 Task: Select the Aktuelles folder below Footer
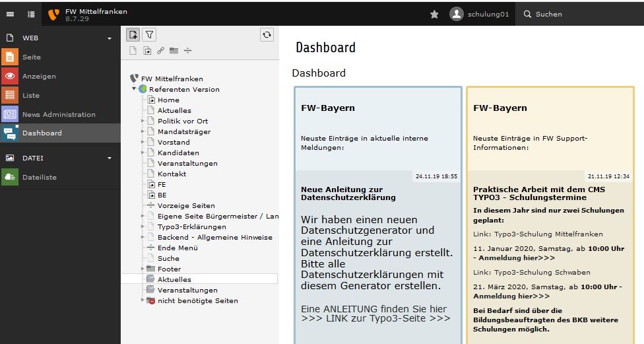click(x=174, y=279)
